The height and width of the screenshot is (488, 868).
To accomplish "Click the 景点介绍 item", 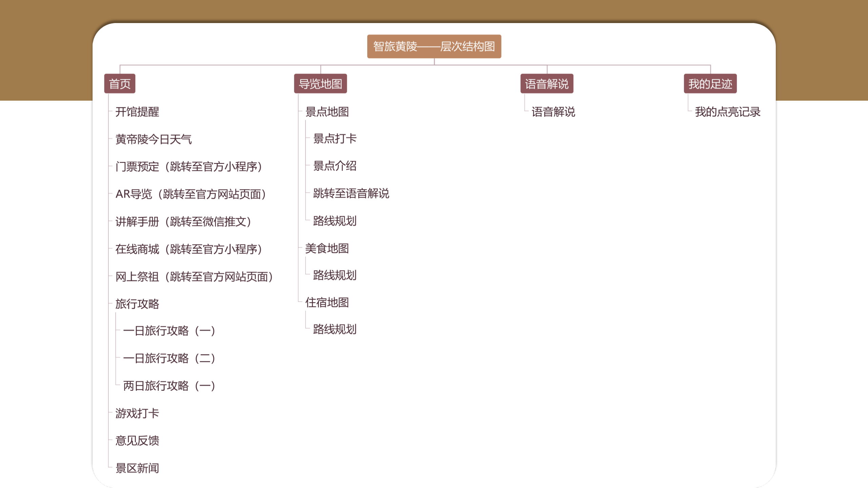I will click(335, 166).
